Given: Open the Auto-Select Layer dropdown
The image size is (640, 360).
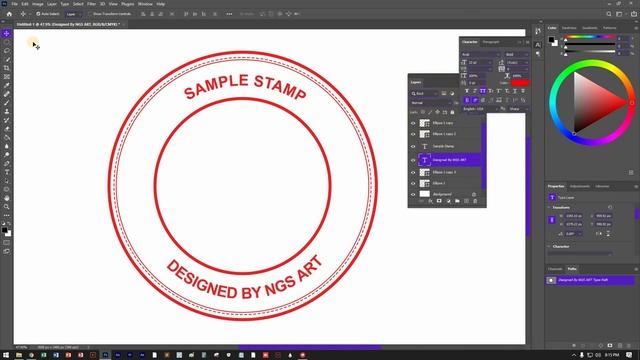Looking at the screenshot, I should coord(73,14).
